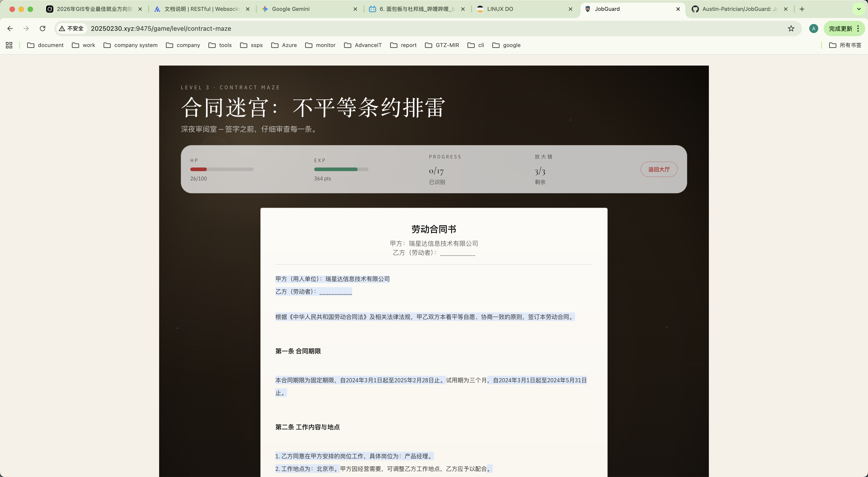Click the 返回大厅 button
The image size is (868, 477).
point(659,169)
